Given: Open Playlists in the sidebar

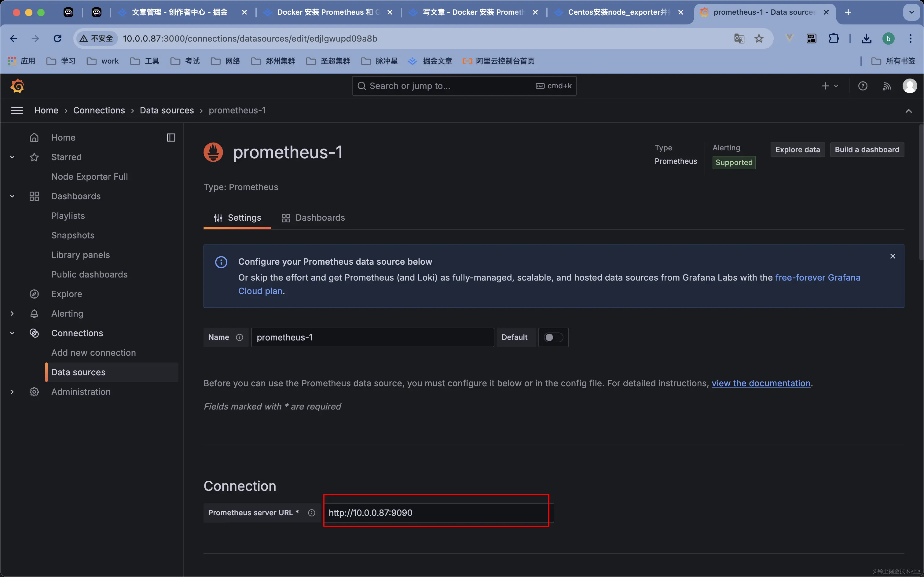Looking at the screenshot, I should pos(68,216).
